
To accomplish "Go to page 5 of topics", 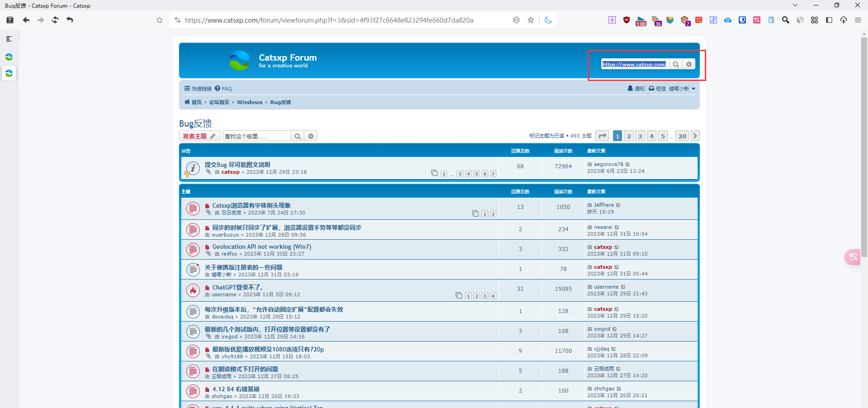I will pyautogui.click(x=663, y=136).
